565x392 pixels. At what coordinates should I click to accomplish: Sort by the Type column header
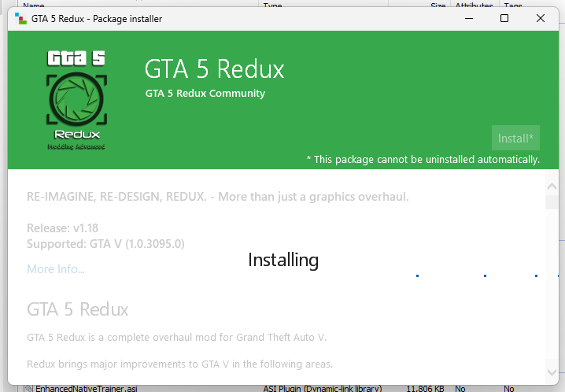click(272, 5)
